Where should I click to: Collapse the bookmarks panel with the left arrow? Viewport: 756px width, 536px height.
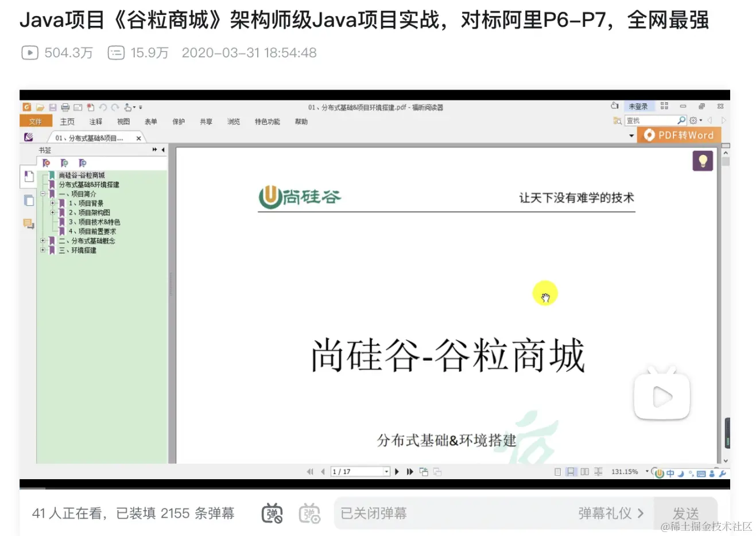click(x=163, y=150)
